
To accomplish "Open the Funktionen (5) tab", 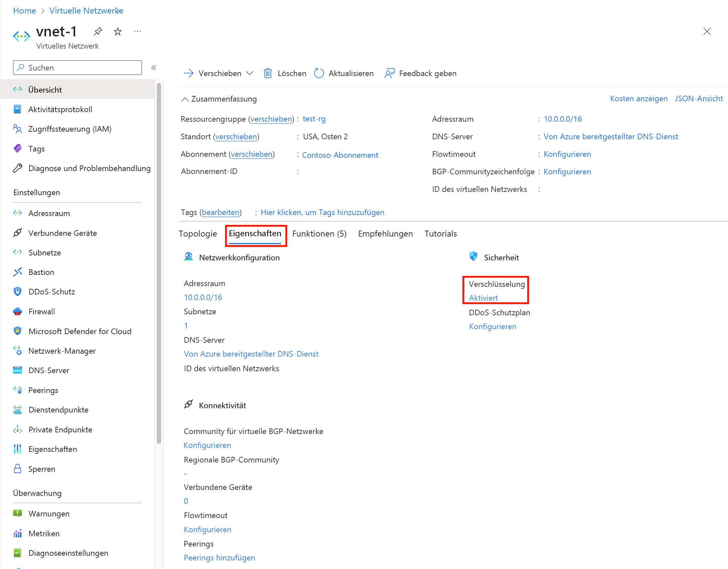I will 319,234.
